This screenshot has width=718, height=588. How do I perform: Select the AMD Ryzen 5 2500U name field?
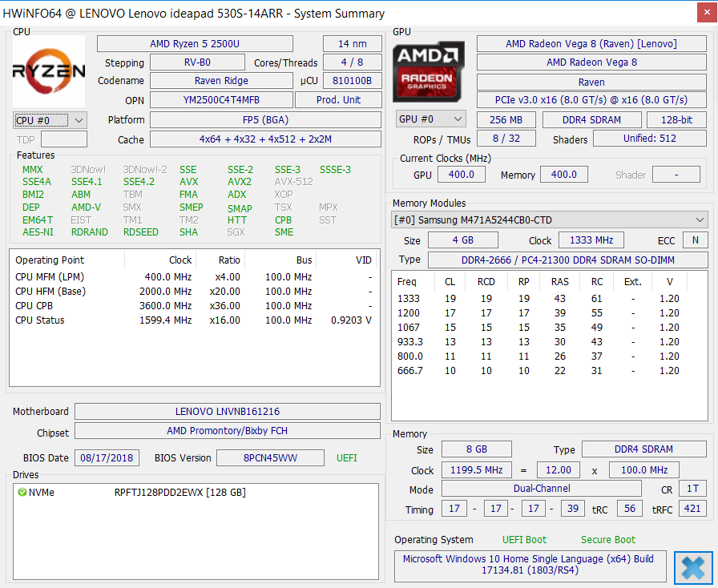point(195,43)
